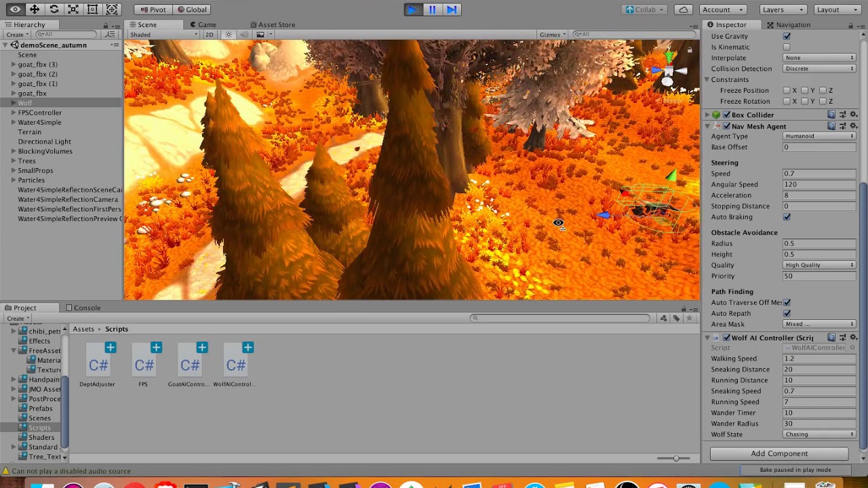Collapse the FreeAssets folder in Project

(x=14, y=350)
